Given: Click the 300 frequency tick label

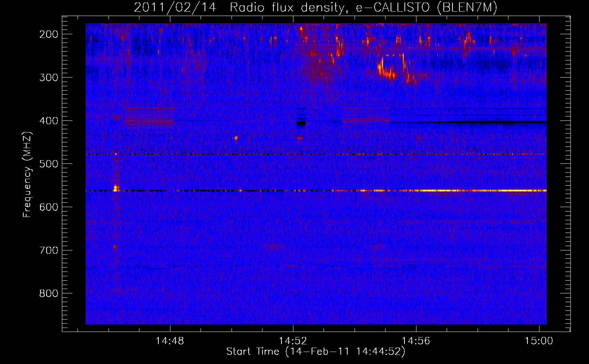Looking at the screenshot, I should pos(49,78).
